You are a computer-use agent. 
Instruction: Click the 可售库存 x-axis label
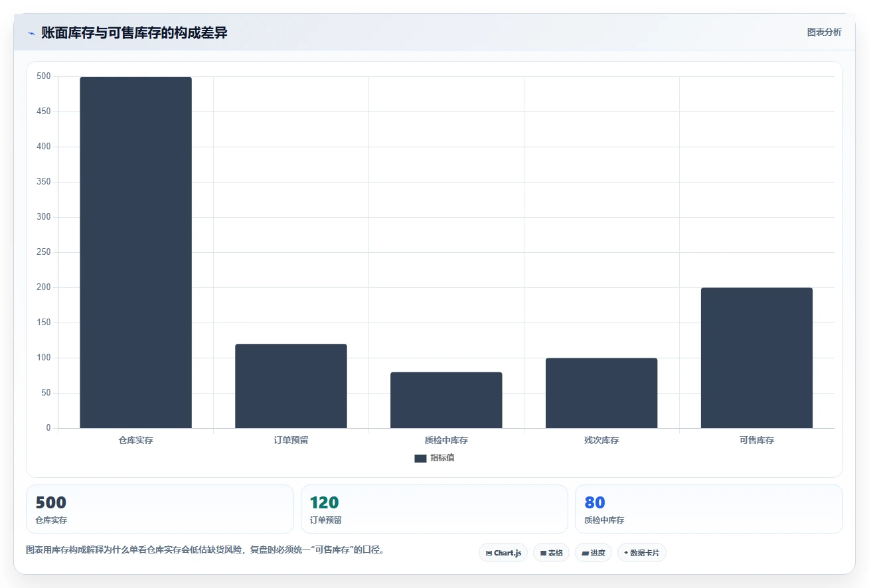[x=757, y=440]
